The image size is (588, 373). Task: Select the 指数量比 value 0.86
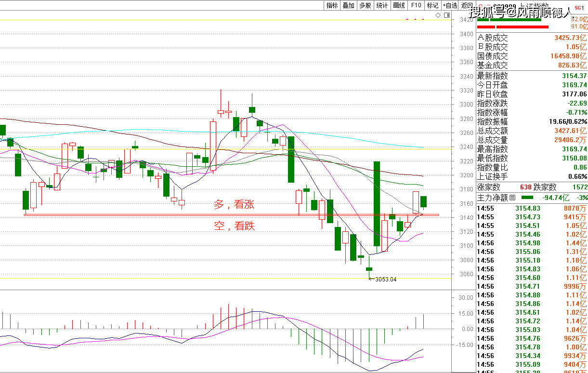(580, 167)
